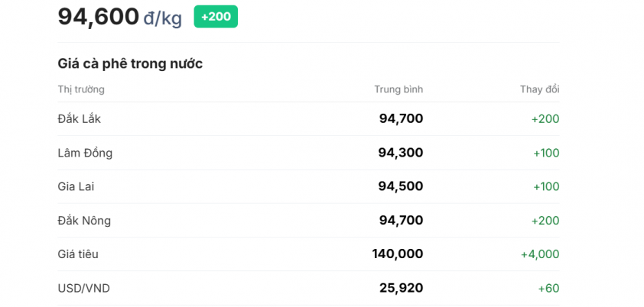644x307 pixels.
Task: Click the Trung bình column header
Action: (x=398, y=89)
